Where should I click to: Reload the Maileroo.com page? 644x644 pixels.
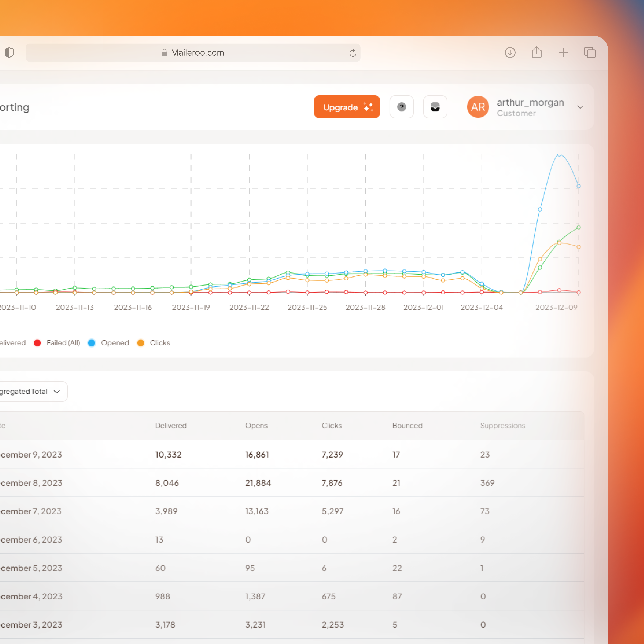pos(353,53)
